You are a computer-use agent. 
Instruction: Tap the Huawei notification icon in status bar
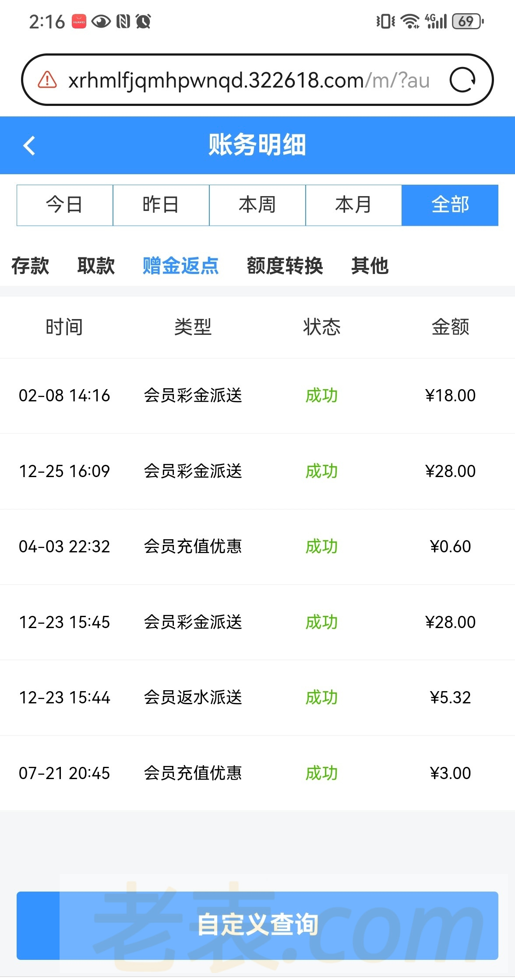pyautogui.click(x=79, y=21)
